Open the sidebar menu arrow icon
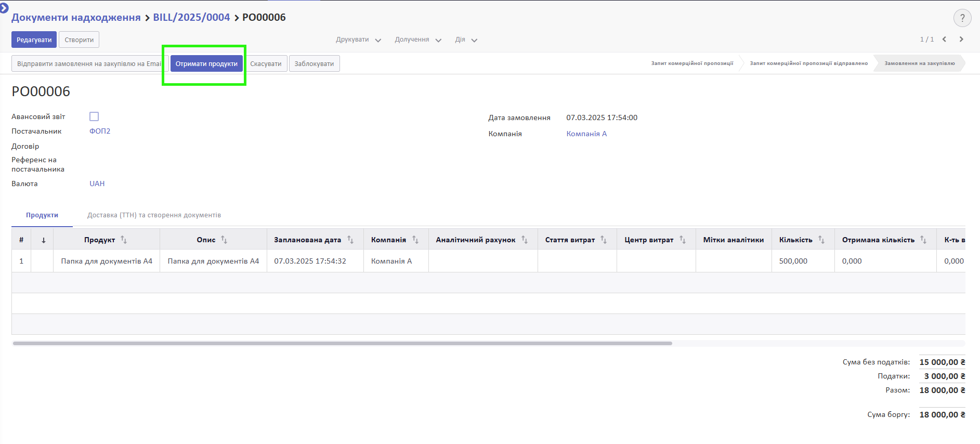 click(x=4, y=8)
